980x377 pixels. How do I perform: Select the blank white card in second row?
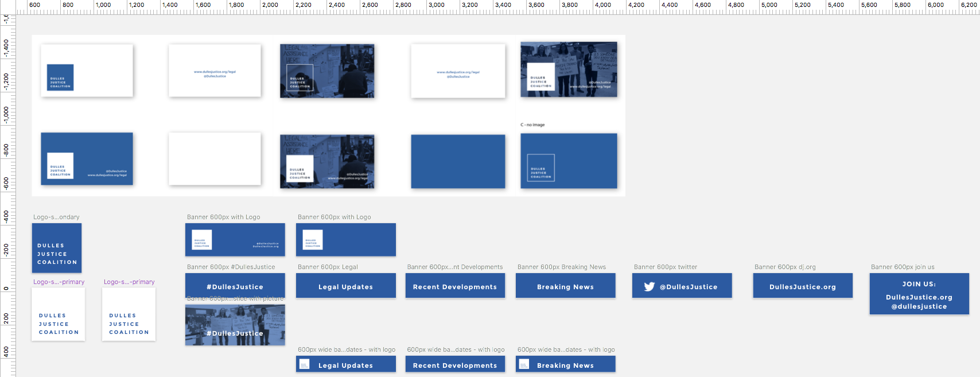(215, 159)
